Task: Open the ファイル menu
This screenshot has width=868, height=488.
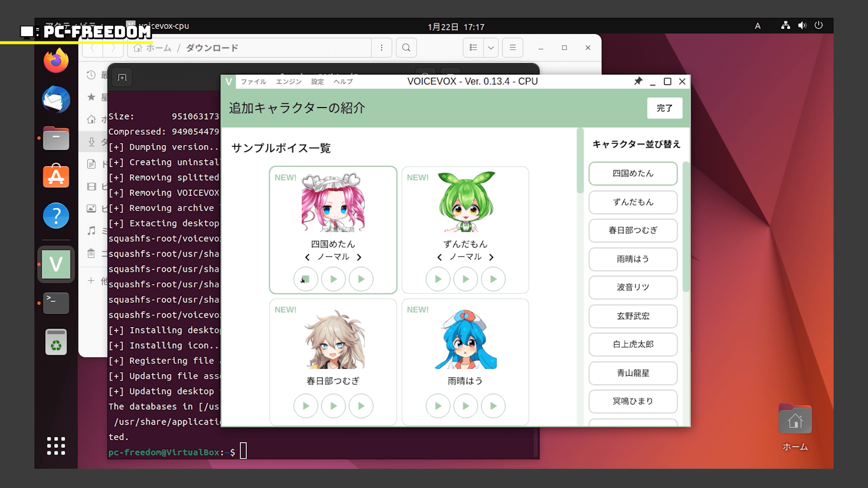Action: click(253, 82)
